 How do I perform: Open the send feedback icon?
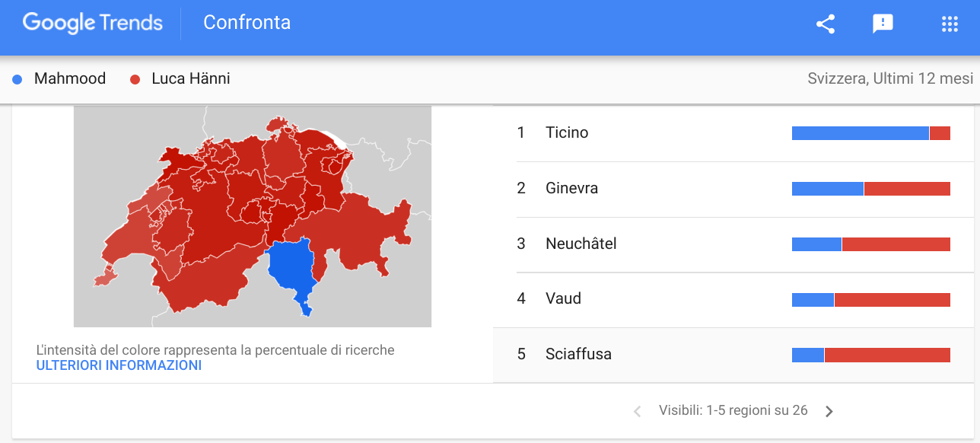click(883, 24)
